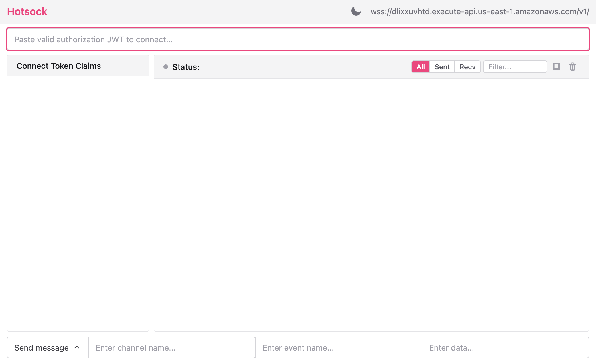This screenshot has height=364, width=596.
Task: Select the Recv tab in the message toolbar
Action: click(467, 67)
